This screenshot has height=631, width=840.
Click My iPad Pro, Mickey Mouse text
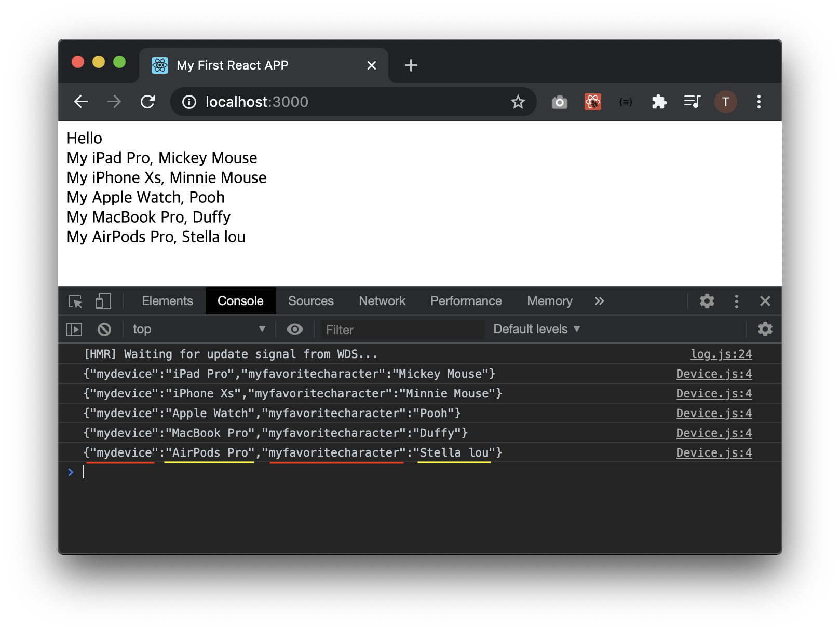(162, 158)
